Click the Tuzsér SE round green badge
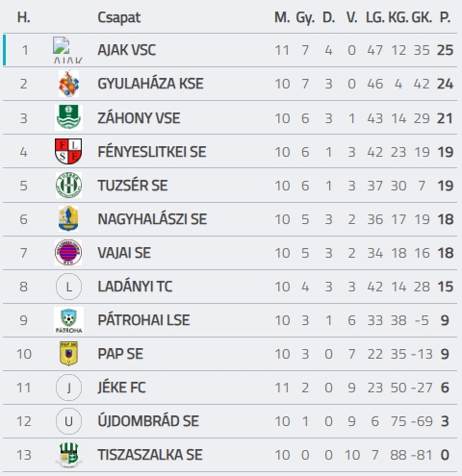462x476 pixels. (68, 185)
